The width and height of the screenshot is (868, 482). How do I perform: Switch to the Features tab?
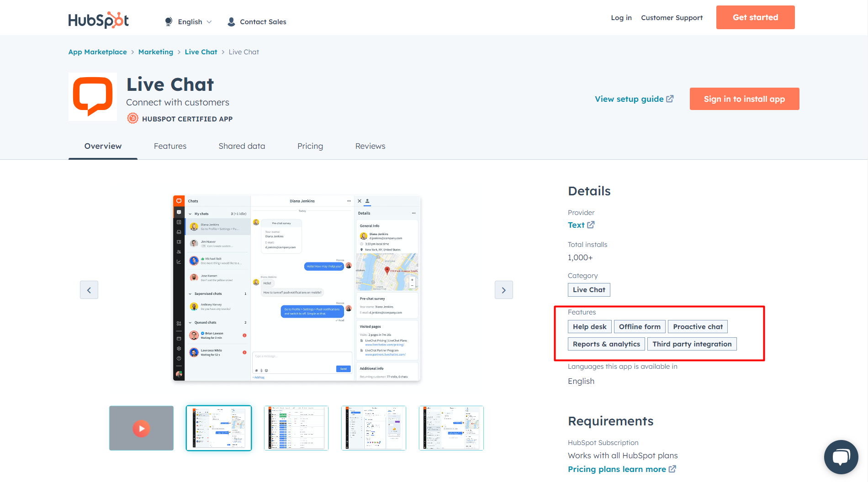pyautogui.click(x=170, y=146)
